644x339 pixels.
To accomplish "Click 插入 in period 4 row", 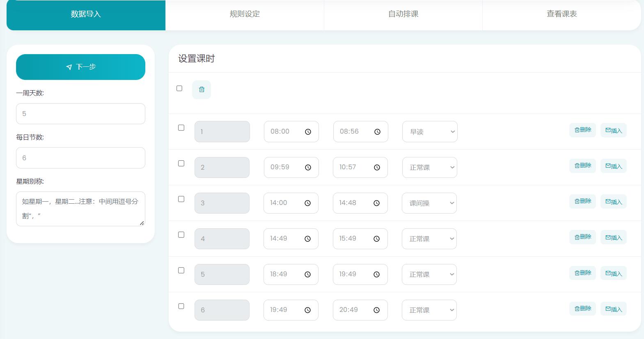I will [614, 237].
